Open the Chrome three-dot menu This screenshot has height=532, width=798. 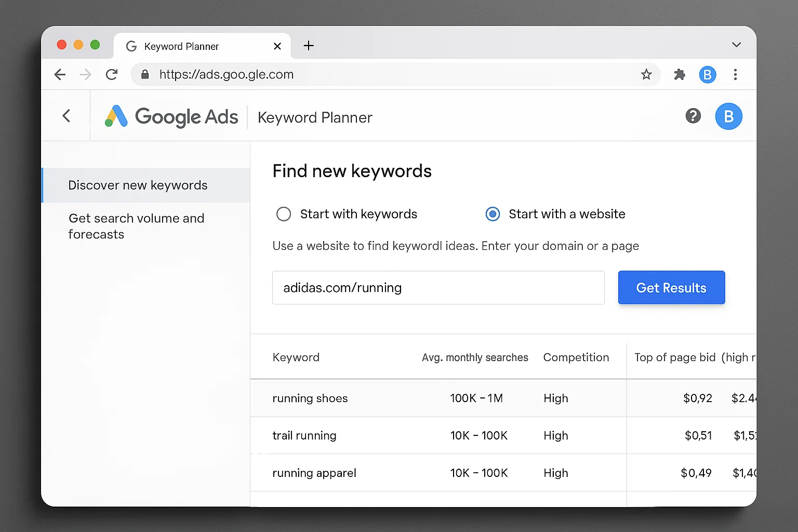point(736,74)
